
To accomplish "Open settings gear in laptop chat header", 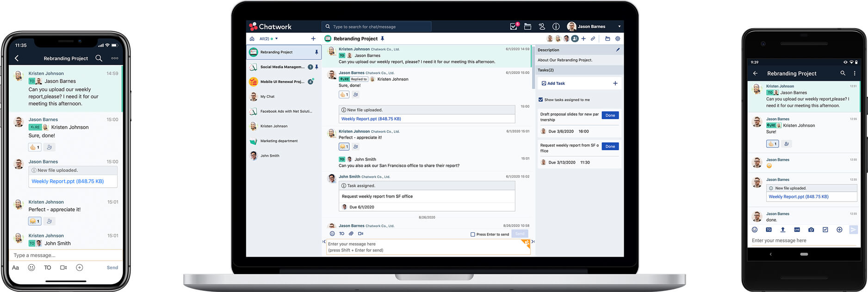I will point(617,39).
